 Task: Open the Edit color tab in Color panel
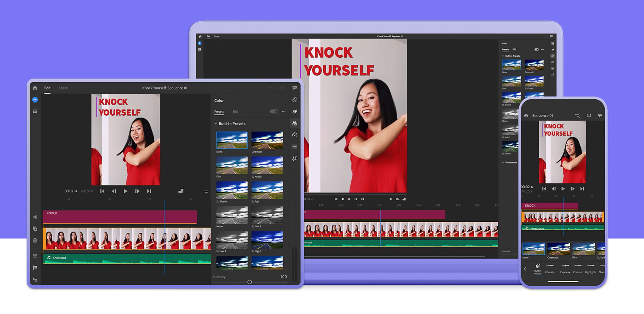(235, 112)
